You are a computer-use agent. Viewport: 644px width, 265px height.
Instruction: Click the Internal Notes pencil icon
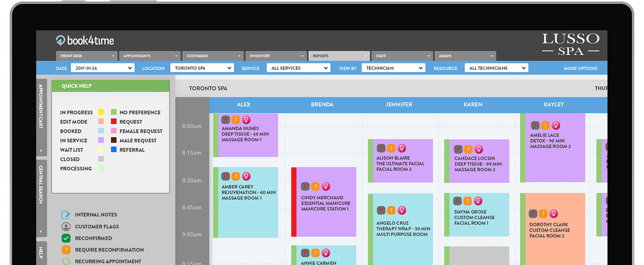pos(66,214)
